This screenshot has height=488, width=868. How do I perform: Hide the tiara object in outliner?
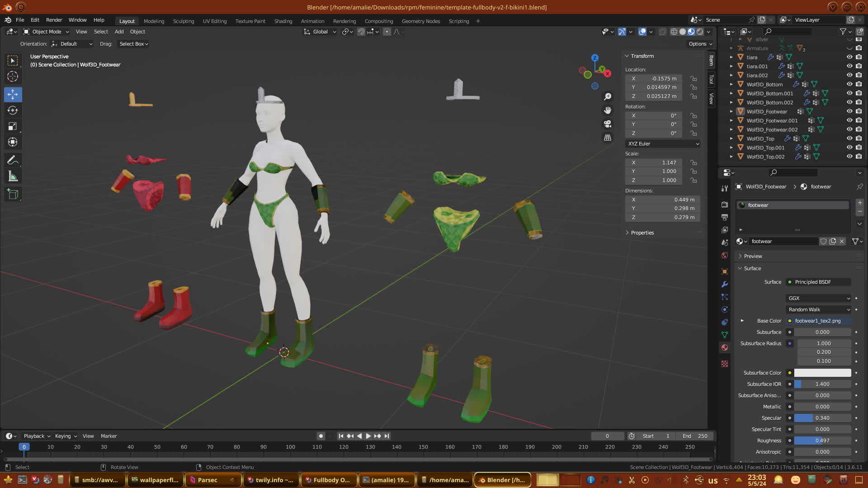click(849, 57)
